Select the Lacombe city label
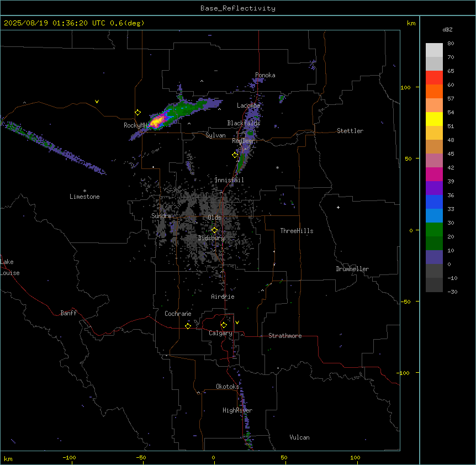Screen dimensions: 476x465 point(248,105)
